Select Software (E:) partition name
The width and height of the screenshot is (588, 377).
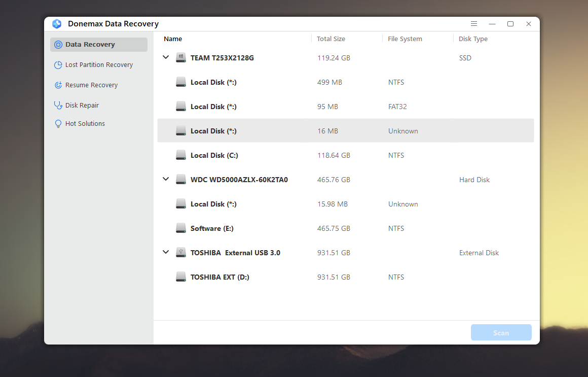click(x=212, y=228)
